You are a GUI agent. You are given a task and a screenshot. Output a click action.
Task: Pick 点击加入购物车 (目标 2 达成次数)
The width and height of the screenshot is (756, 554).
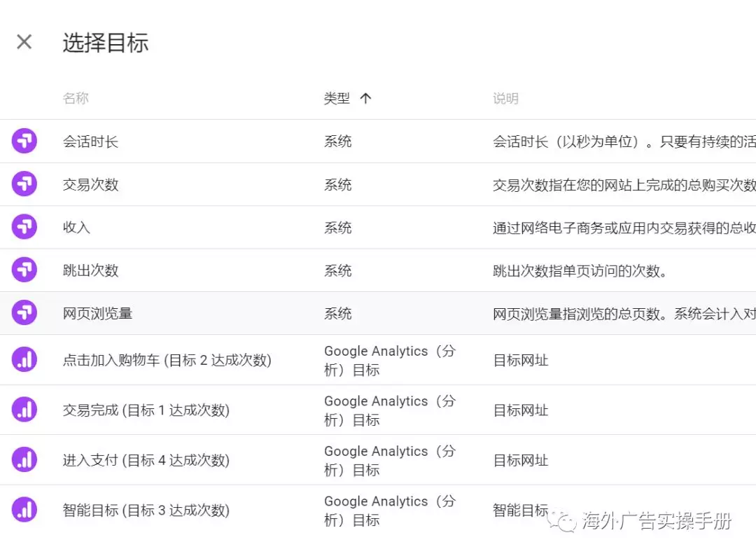[167, 361]
